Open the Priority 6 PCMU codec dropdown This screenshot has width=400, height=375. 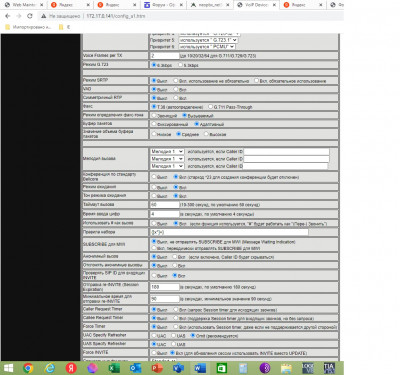click(x=207, y=47)
